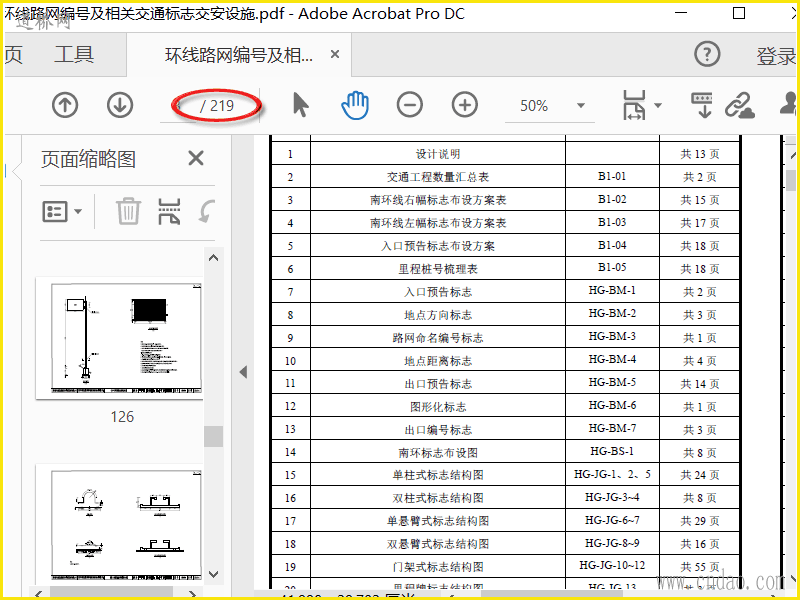Minimize the Acrobat window
This screenshot has height=600, width=800.
pos(681,14)
